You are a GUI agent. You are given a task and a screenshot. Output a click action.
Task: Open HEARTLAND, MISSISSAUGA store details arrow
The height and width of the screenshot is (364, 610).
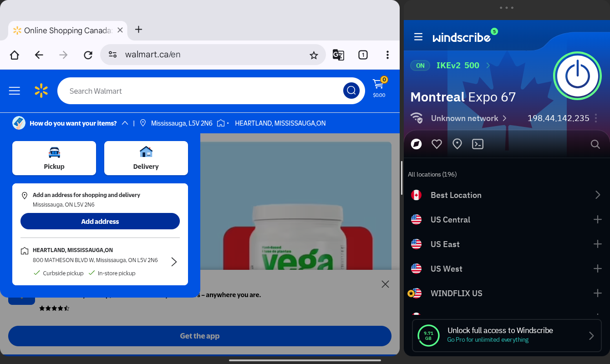[174, 262]
